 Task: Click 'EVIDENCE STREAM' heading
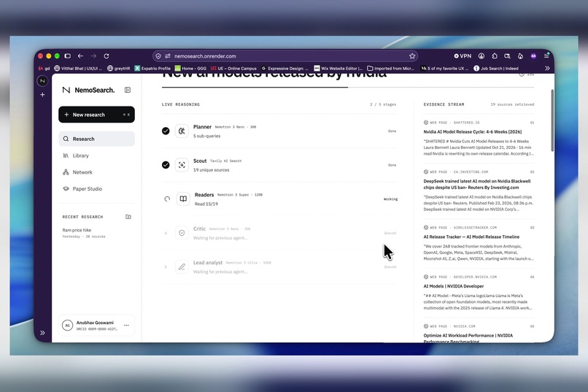(444, 104)
